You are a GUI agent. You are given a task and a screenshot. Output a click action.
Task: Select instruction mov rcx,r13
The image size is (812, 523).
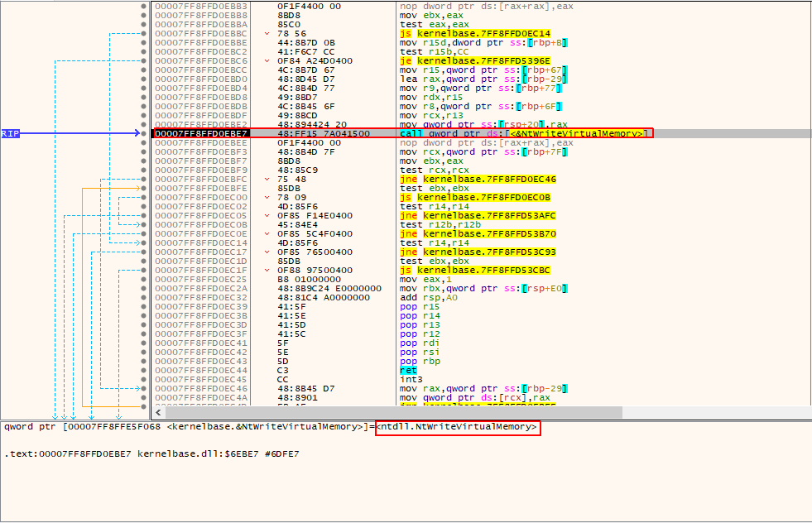(x=431, y=116)
